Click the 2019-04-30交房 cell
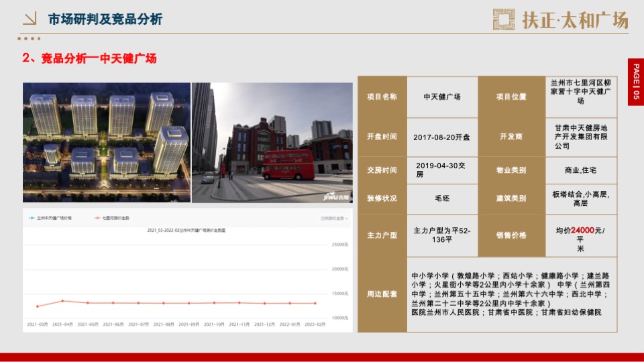The height and width of the screenshot is (362, 644). click(442, 170)
